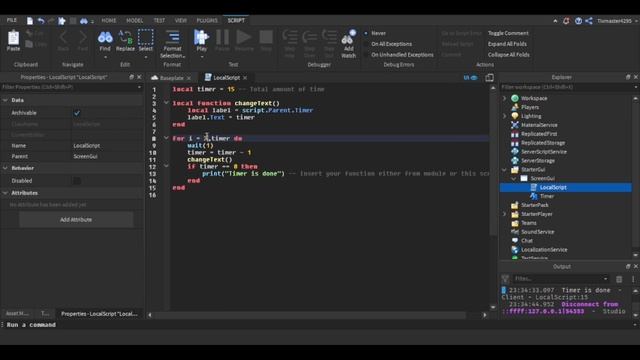Expand the Workspace tree node
Image resolution: width=640 pixels, height=360 pixels.
point(504,98)
